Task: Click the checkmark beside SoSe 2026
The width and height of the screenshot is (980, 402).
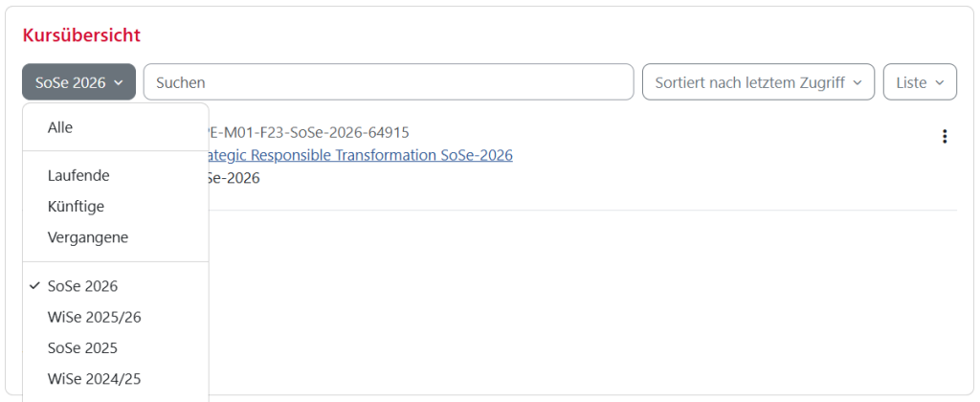Action: pos(35,285)
